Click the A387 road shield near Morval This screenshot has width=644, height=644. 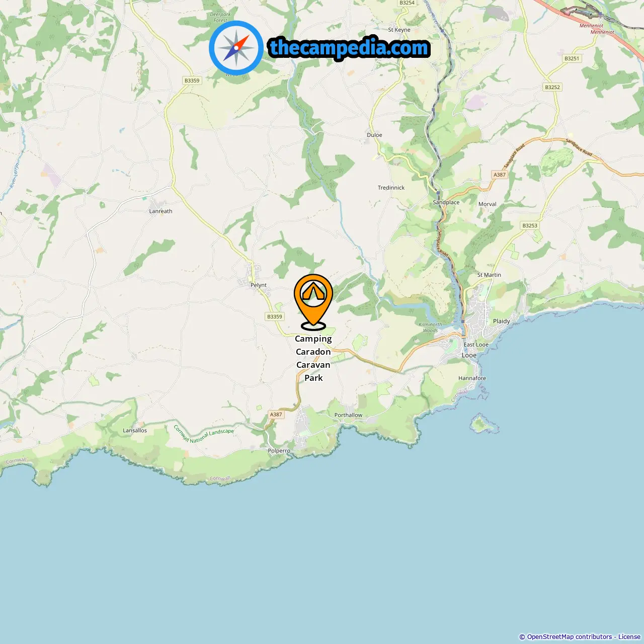500,175
